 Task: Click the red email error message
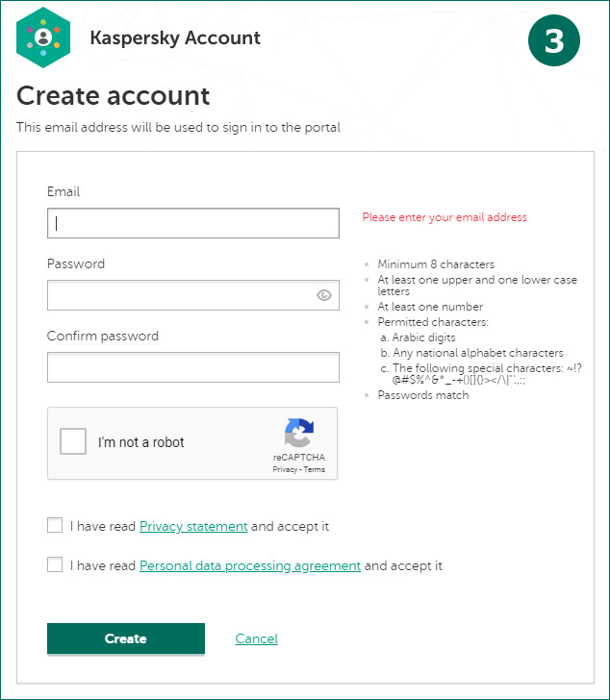click(445, 217)
